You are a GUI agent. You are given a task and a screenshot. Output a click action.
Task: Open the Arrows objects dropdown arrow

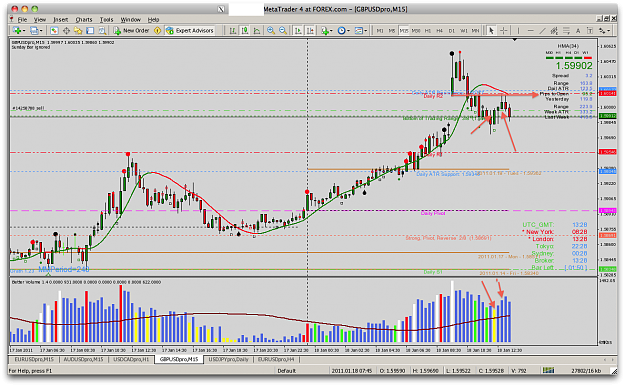609,31
